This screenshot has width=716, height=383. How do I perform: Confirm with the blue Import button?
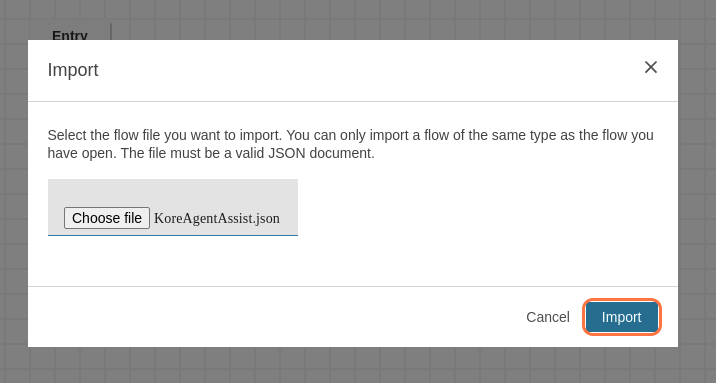(621, 317)
